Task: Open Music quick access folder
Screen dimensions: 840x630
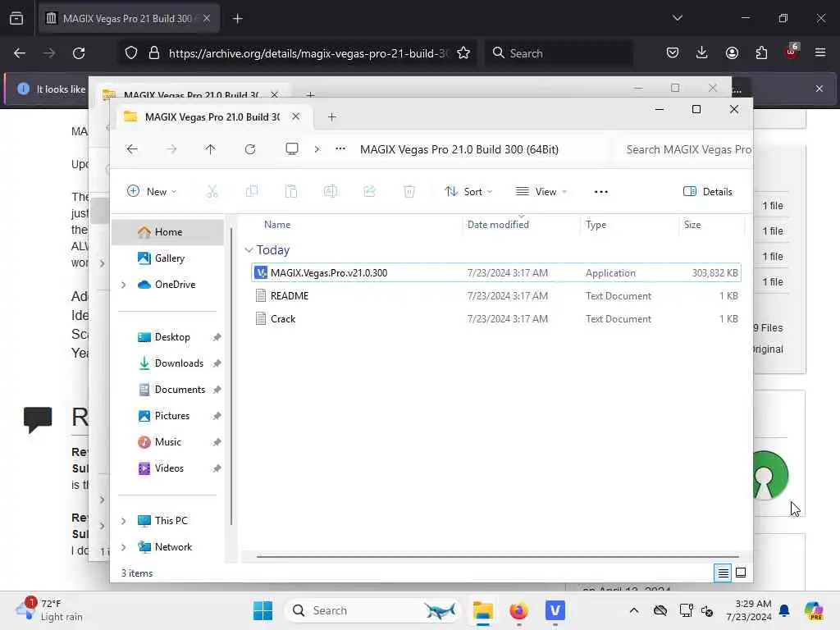Action: pyautogui.click(x=167, y=442)
